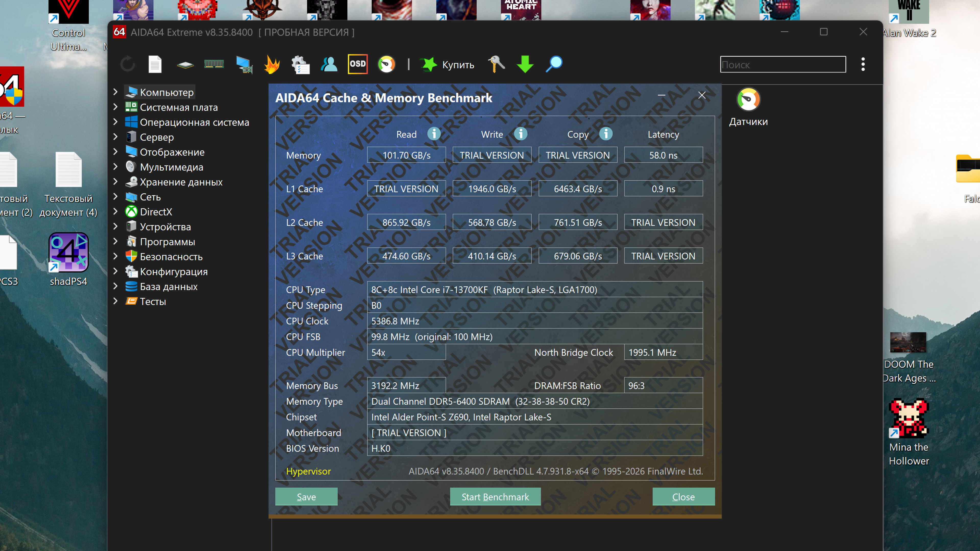Select the DOOM The Dark Ages desktop icon

pyautogui.click(x=909, y=357)
